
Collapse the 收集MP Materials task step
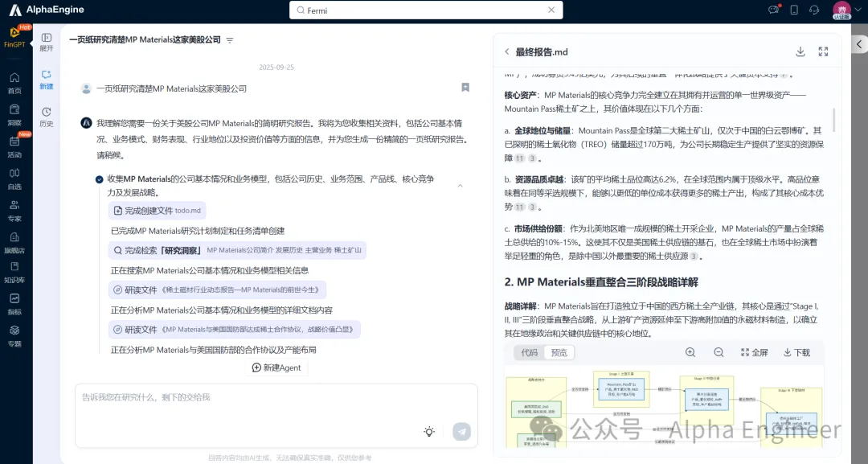(x=461, y=186)
